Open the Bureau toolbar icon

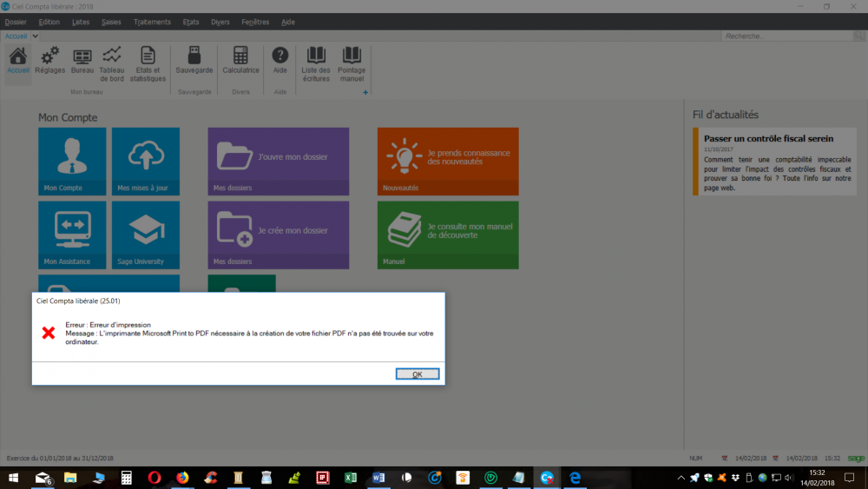82,60
